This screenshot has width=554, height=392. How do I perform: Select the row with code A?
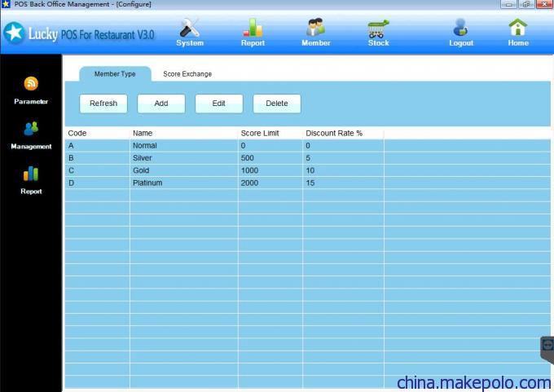[307, 146]
